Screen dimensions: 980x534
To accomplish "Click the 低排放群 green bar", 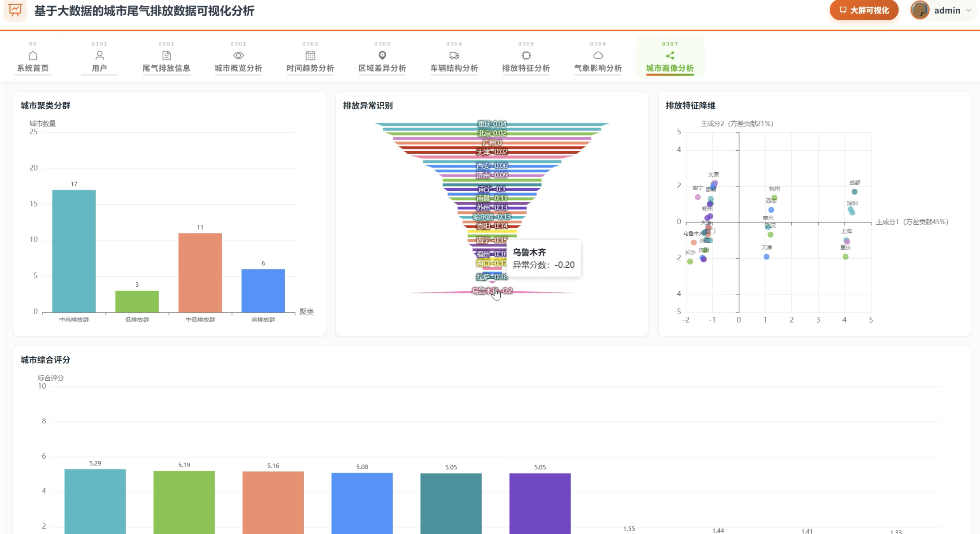I will pyautogui.click(x=137, y=302).
